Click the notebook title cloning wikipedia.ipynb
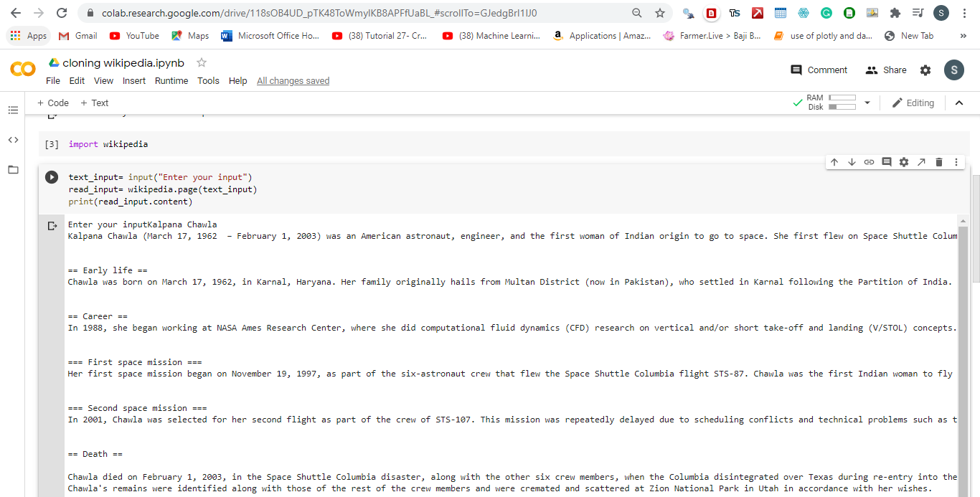The height and width of the screenshot is (497, 980). point(123,63)
